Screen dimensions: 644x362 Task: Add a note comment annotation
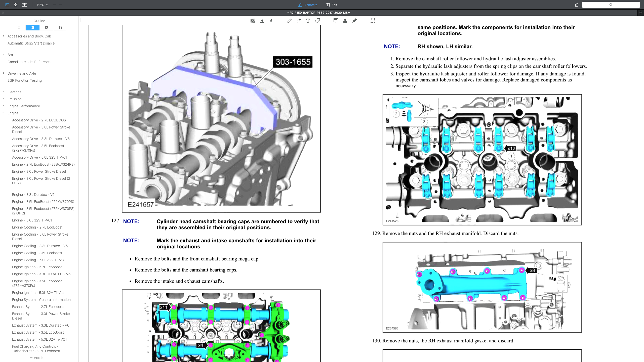[x=336, y=21]
